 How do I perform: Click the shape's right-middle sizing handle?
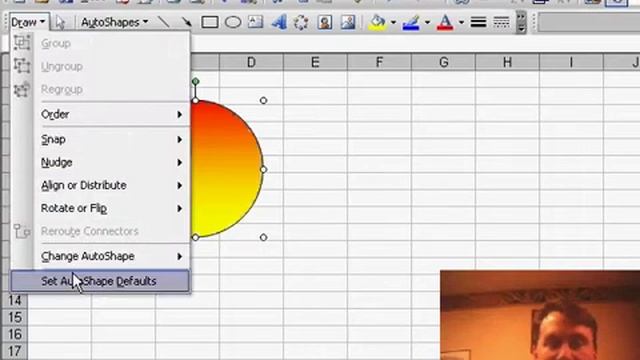point(264,169)
